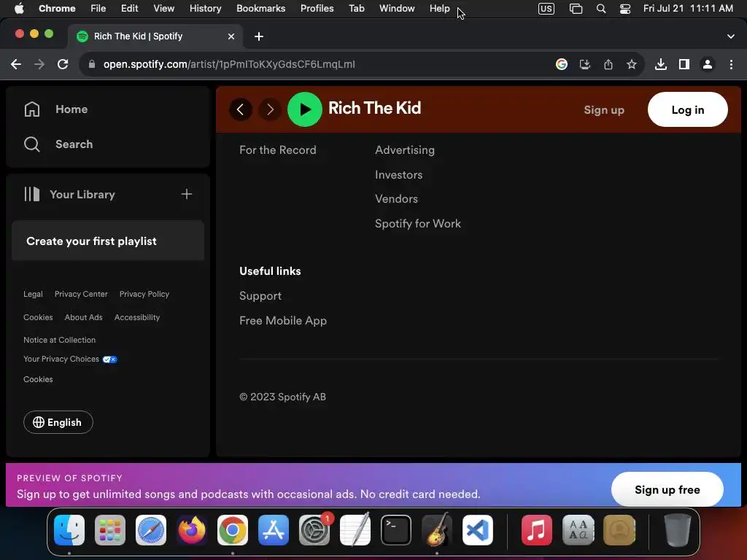Open the About Ads link
Screen dimensions: 747x560
[x=83, y=317]
